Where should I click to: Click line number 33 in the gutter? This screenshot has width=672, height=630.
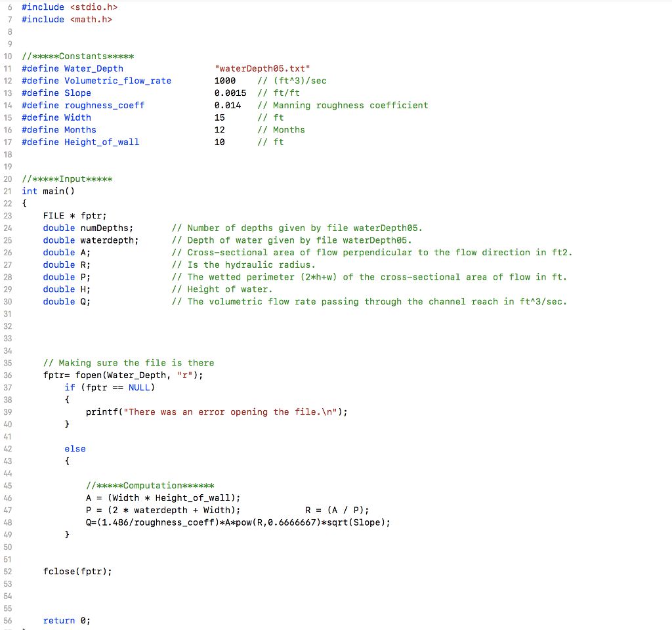tap(8, 339)
